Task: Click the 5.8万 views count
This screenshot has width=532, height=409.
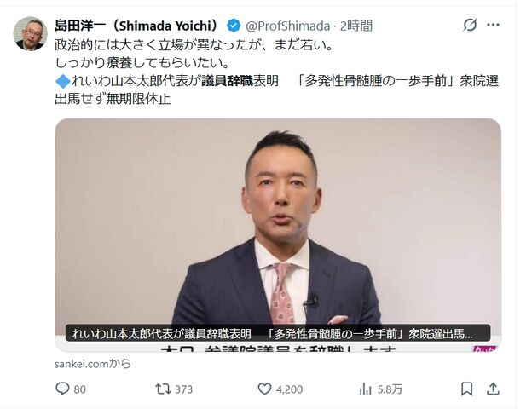Action: [x=390, y=389]
